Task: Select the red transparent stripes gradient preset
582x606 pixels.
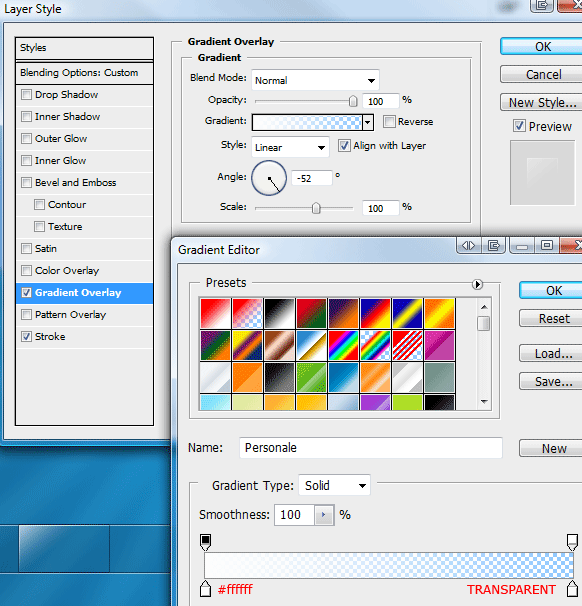Action: click(x=407, y=345)
